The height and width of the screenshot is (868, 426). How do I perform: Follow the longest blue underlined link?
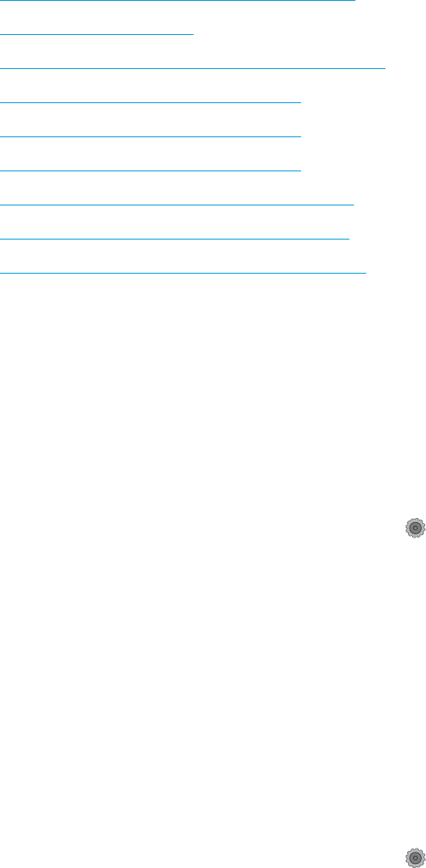coord(192,69)
